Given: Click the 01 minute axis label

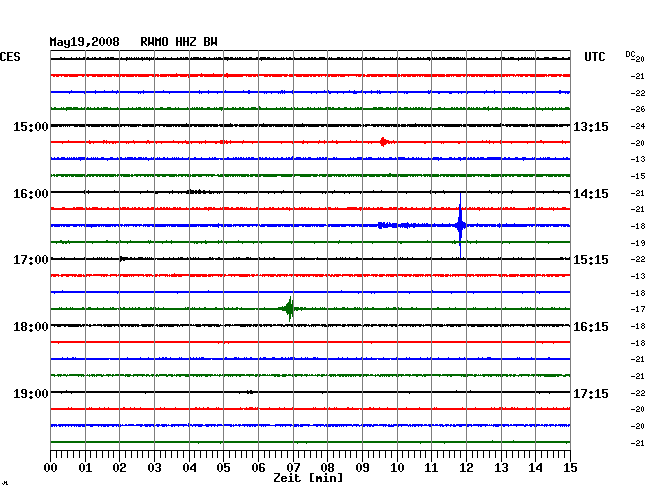Looking at the screenshot, I should [x=85, y=468].
